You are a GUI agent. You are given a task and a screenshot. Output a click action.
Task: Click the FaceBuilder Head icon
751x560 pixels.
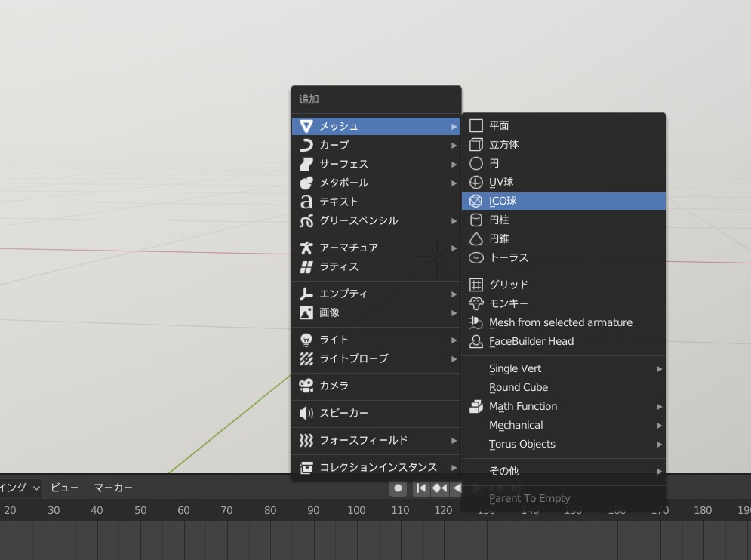[476, 342]
